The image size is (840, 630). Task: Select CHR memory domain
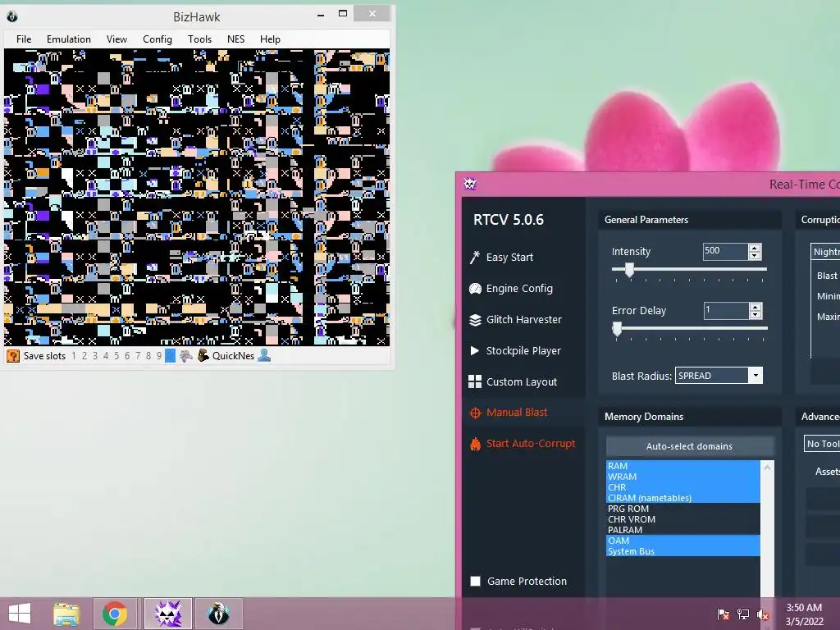[683, 487]
